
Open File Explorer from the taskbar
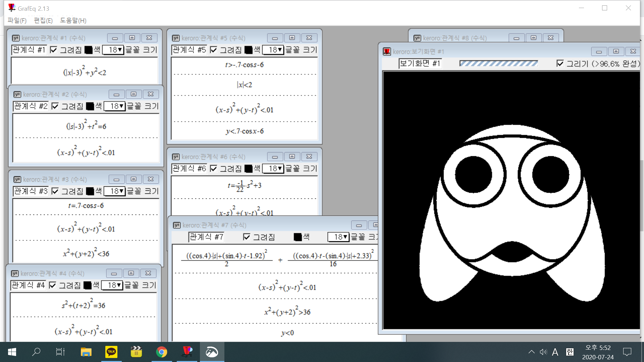click(86, 352)
